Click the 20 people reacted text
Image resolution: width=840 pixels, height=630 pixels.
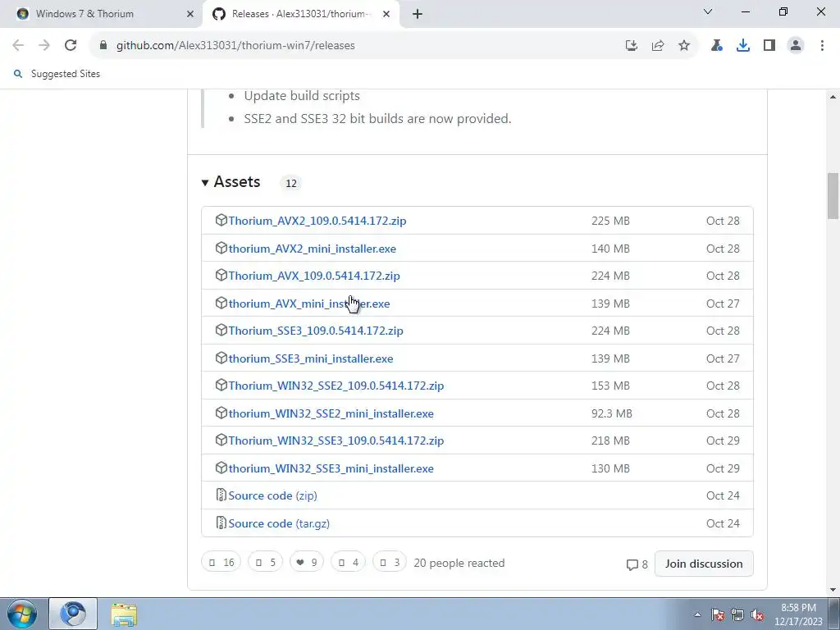459,563
